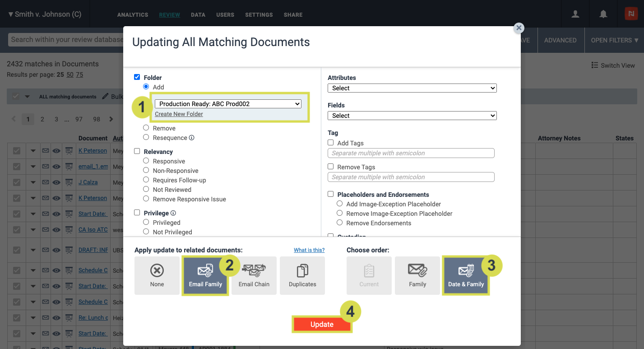Click the red Nextpoint logo icon
Viewport: 644px width, 349px height.
[x=631, y=14]
